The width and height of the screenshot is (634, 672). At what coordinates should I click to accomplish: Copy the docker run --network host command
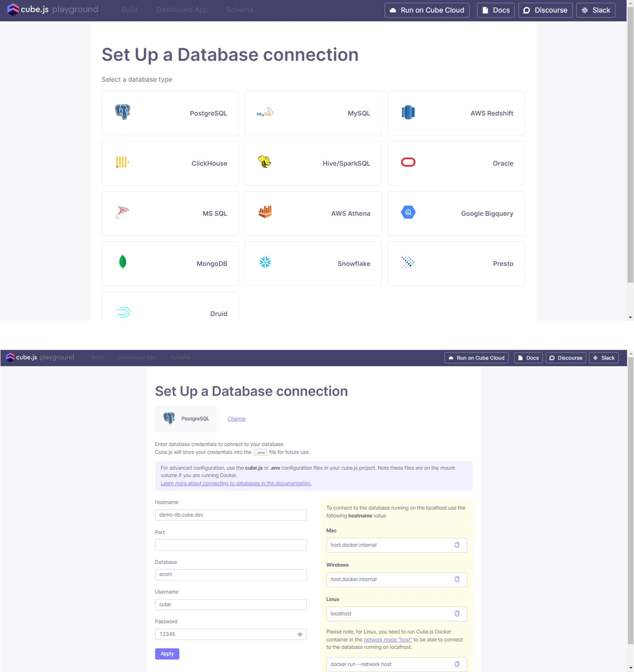click(457, 664)
